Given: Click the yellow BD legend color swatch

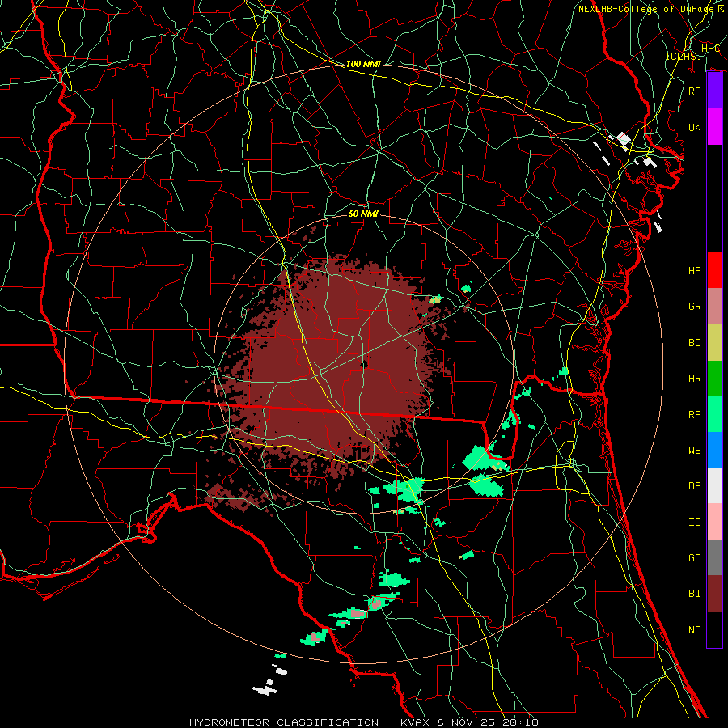Looking at the screenshot, I should tap(714, 343).
